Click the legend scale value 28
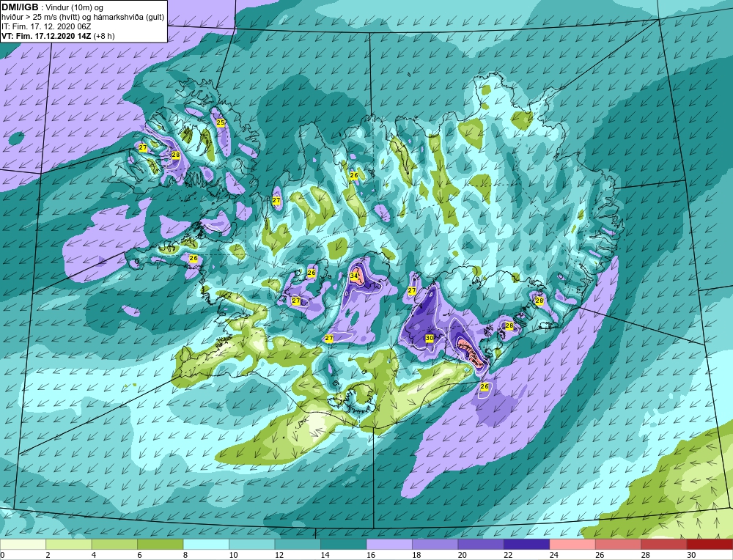This screenshot has width=733, height=560. (646, 555)
